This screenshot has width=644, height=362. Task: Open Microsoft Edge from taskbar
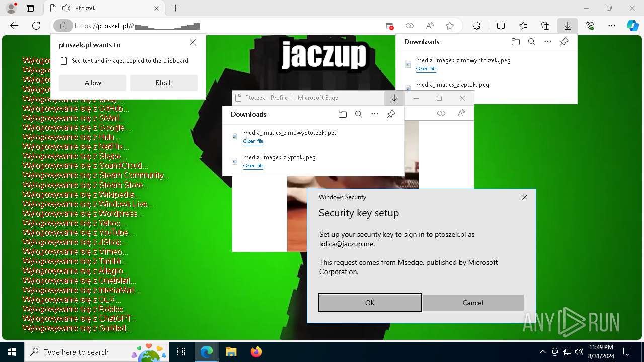click(207, 352)
